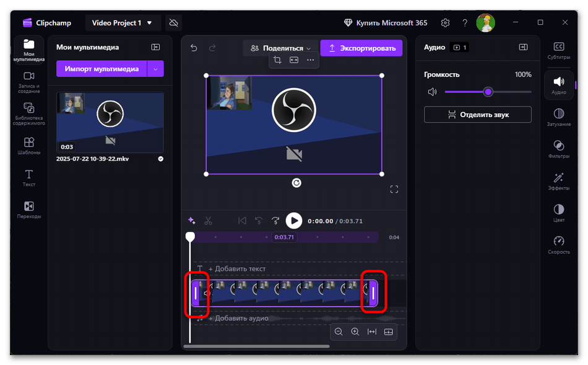Collapse the My Media panel icon
Image resolution: width=588 pixels, height=365 pixels.
(x=155, y=47)
